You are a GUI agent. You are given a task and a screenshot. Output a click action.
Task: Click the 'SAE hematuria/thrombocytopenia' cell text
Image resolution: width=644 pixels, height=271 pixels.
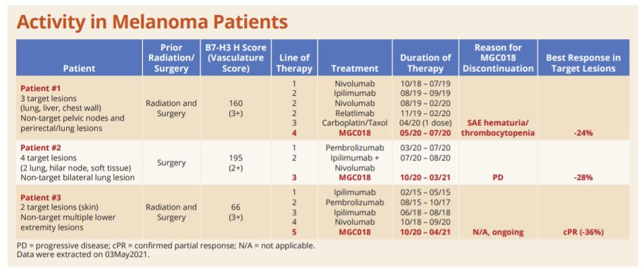pyautogui.click(x=498, y=128)
